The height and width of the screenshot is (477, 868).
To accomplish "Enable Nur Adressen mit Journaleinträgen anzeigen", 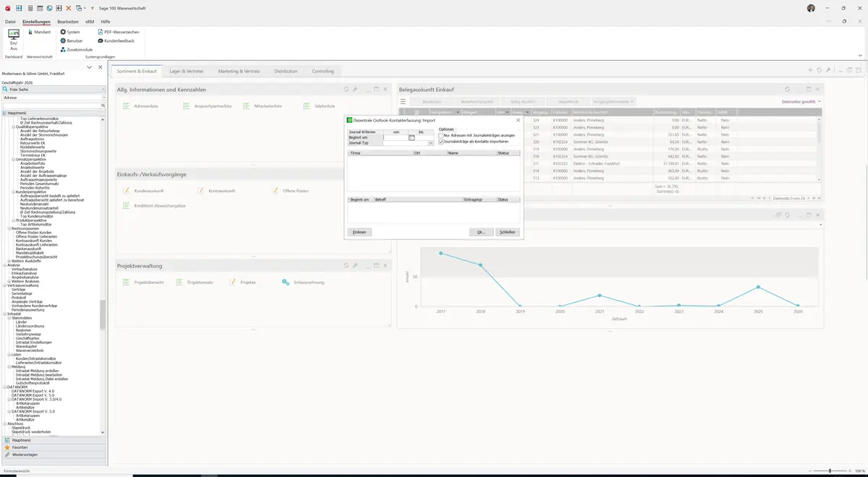I will coord(441,135).
